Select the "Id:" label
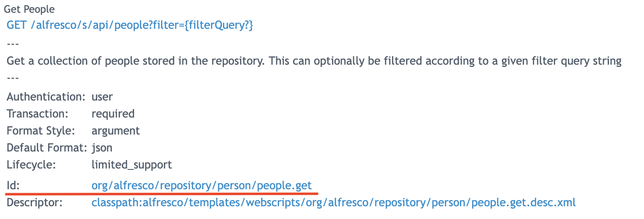Viewport: 644px width, 219px height. click(x=12, y=185)
